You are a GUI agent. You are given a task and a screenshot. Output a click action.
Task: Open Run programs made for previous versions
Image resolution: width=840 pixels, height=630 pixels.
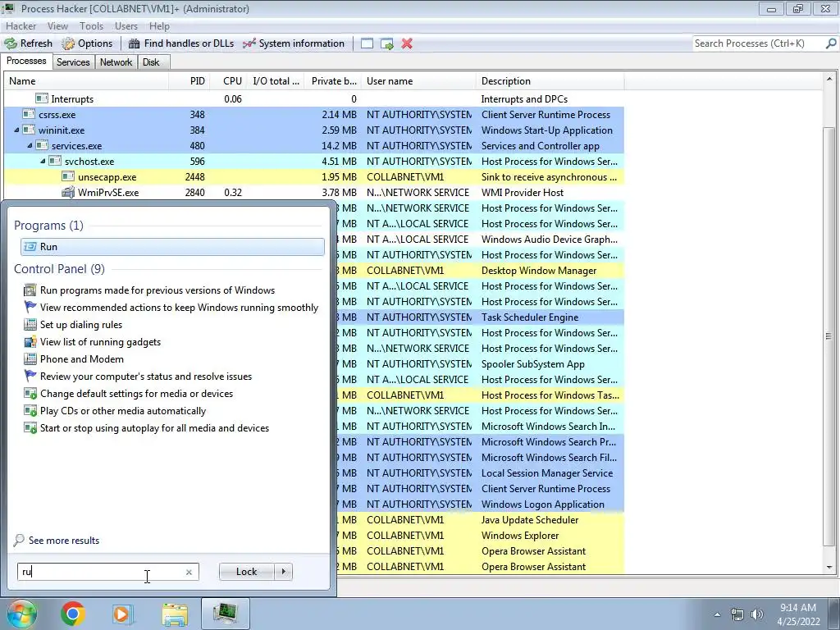click(157, 290)
